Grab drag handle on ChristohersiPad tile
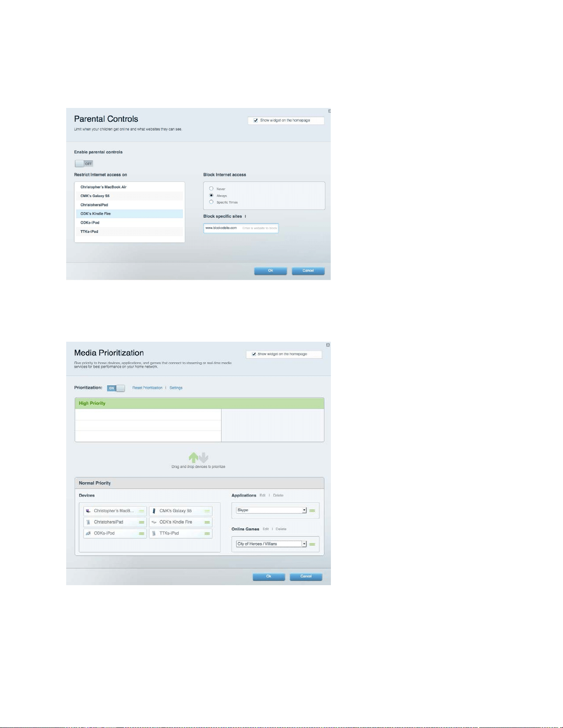The height and width of the screenshot is (728, 563). point(142,522)
